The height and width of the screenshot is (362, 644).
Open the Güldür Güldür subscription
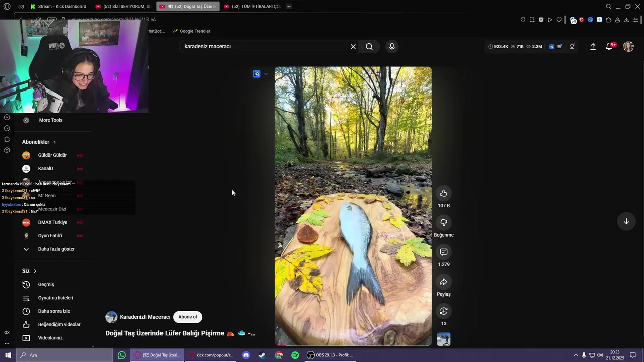[x=52, y=155]
